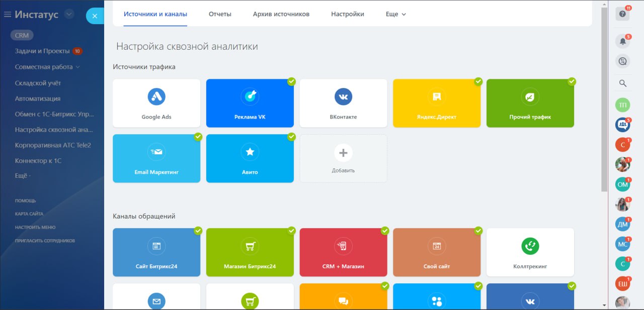Viewport: 644px width, 310px height.
Task: Click the green checkmark on Сайт Битрикс24
Action: (x=198, y=231)
